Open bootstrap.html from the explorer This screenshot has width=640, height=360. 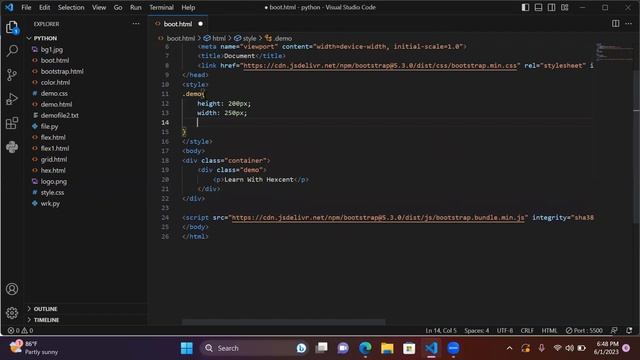pyautogui.click(x=62, y=71)
